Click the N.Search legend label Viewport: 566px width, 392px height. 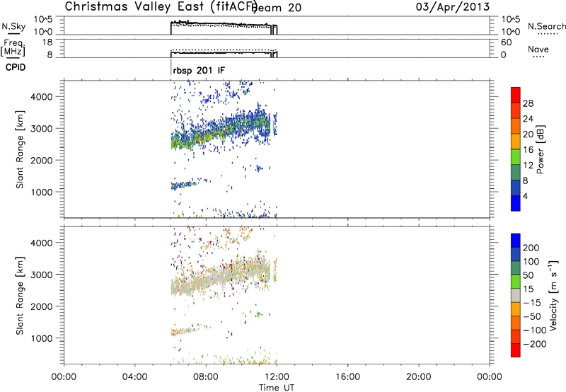click(546, 26)
